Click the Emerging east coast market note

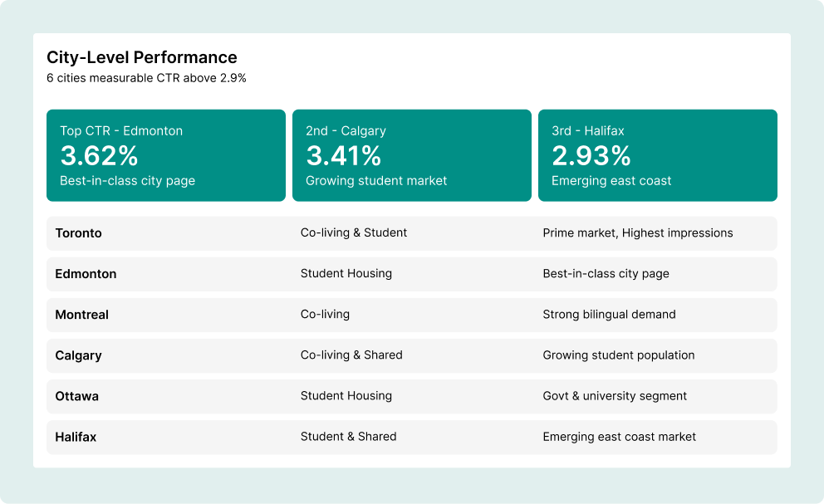[x=620, y=437]
